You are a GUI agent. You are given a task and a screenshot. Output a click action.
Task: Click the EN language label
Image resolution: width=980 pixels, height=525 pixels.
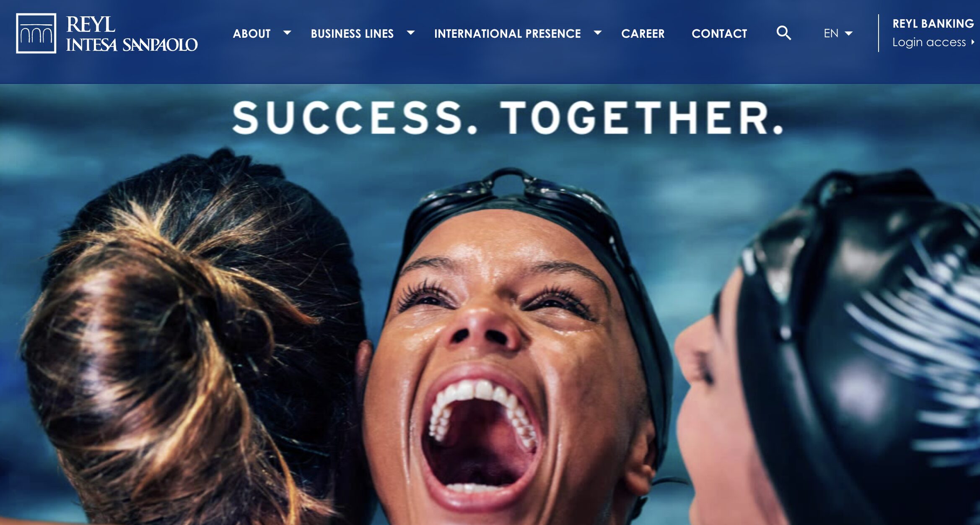pos(831,34)
